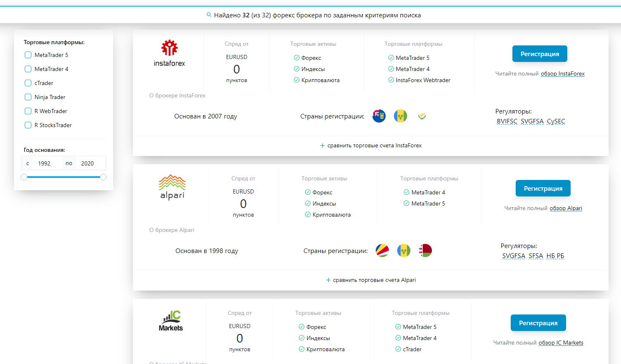Image resolution: width=621 pixels, height=364 pixels.
Task: Click the search magnifier icon in results bar
Action: pos(209,15)
